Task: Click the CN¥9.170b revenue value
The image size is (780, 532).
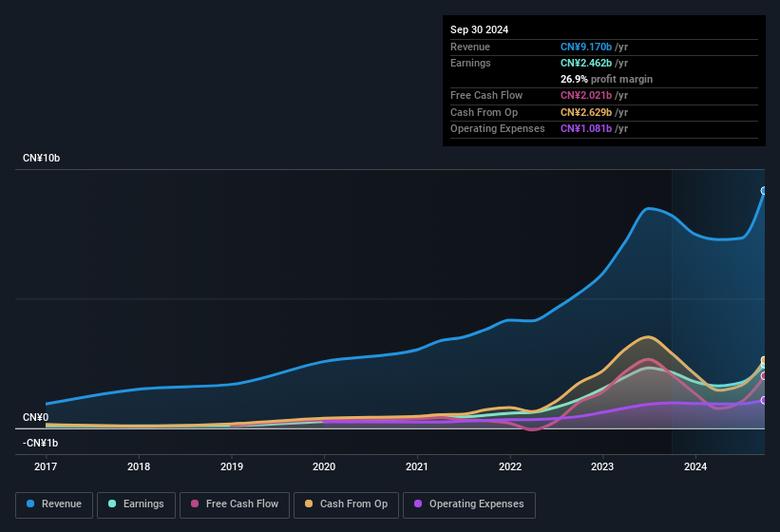Action: click(x=586, y=47)
